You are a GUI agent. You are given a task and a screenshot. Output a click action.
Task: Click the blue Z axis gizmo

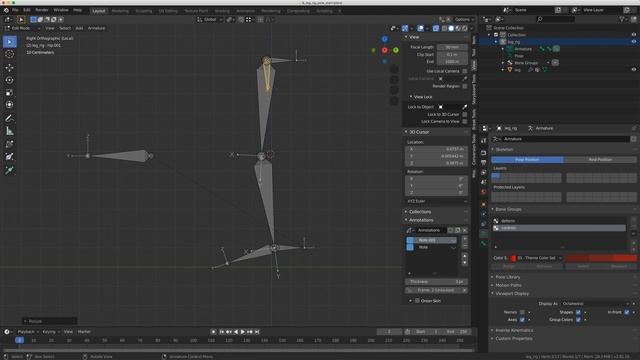pos(384,39)
